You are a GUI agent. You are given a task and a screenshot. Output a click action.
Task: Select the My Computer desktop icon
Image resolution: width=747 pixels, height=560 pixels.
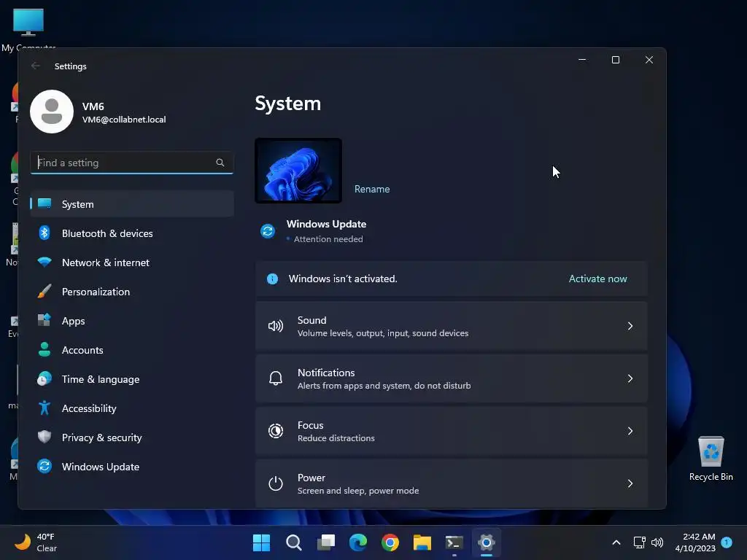(28, 29)
